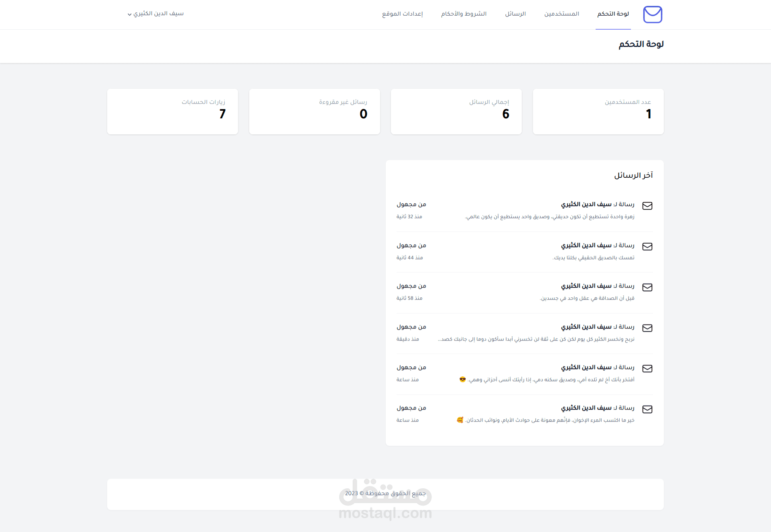Image resolution: width=771 pixels, height=532 pixels.
Task: Click envelope icon of the 58-seconds-ago message
Action: pyautogui.click(x=647, y=287)
